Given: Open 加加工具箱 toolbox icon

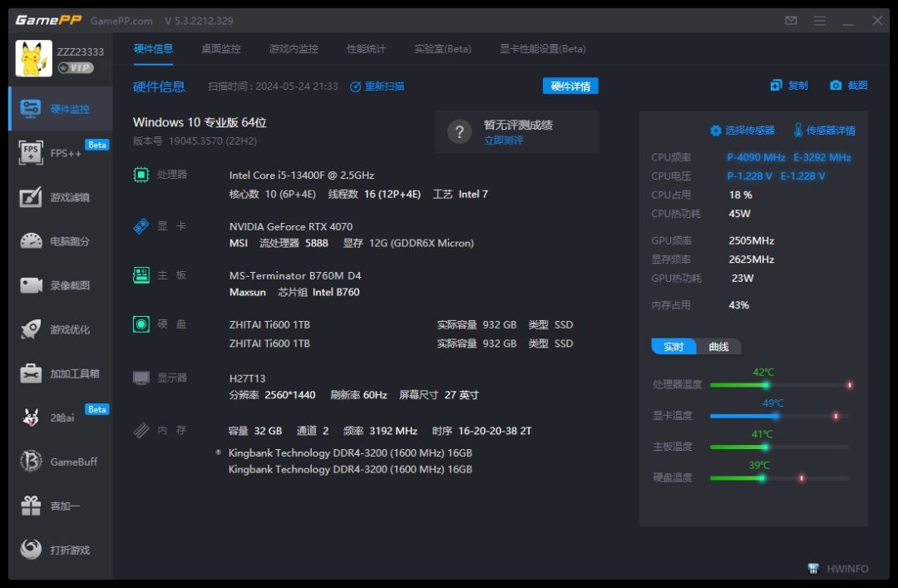Looking at the screenshot, I should pyautogui.click(x=31, y=373).
